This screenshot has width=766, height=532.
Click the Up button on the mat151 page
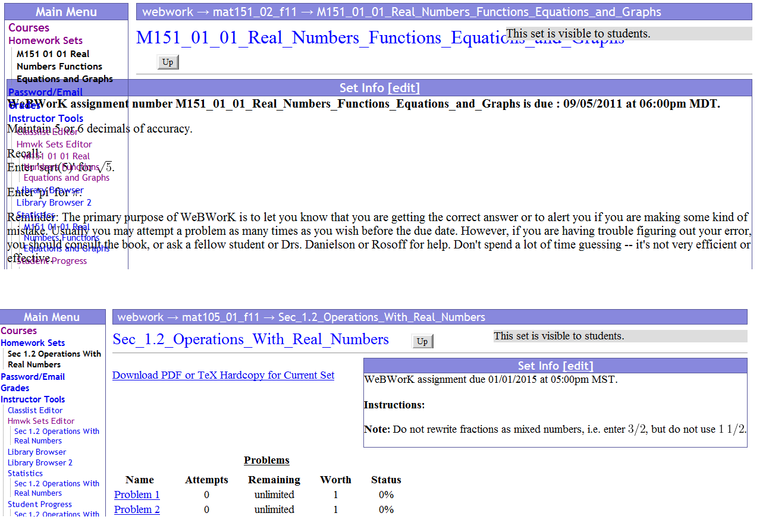coord(168,62)
